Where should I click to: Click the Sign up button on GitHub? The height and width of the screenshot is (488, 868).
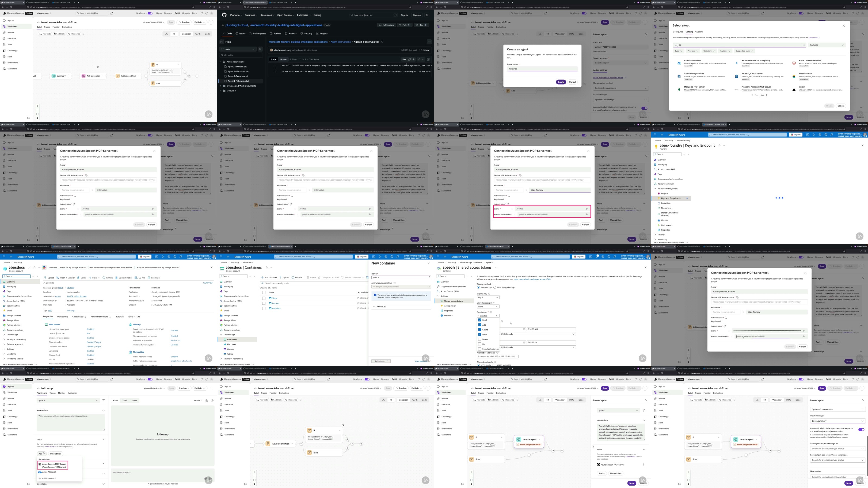pyautogui.click(x=417, y=15)
